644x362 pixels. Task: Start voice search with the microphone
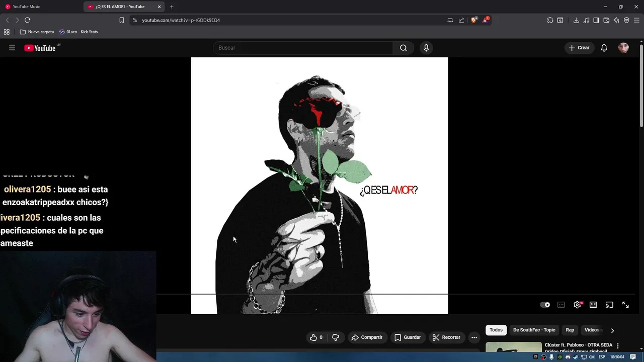426,48
